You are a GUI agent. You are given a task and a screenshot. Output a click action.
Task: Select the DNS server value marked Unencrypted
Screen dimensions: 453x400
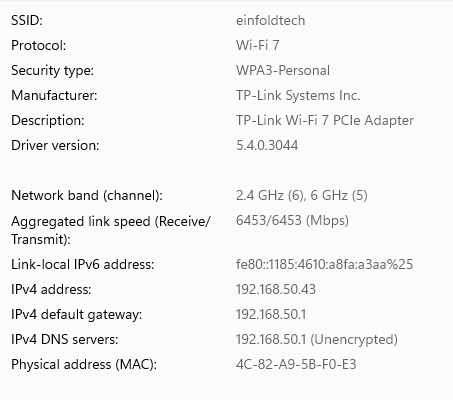[x=317, y=339]
